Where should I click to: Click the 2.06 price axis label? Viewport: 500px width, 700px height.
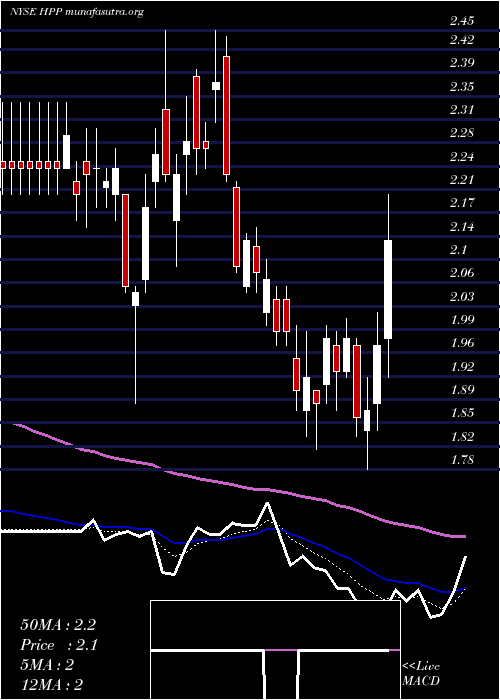462,273
